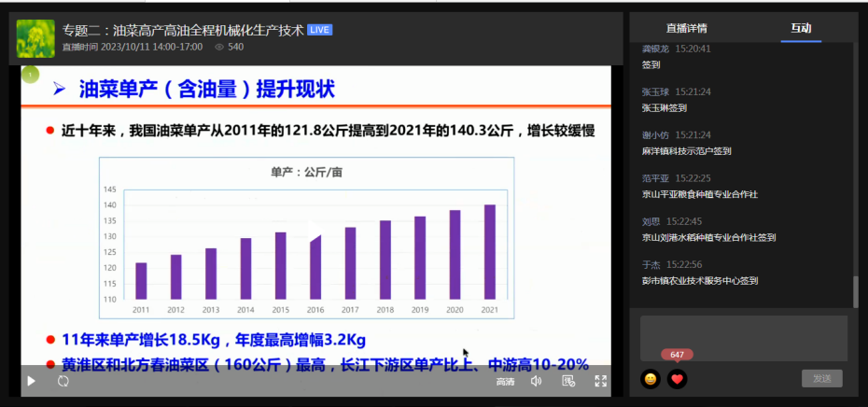Open the 高清 video quality menu
Image resolution: width=868 pixels, height=407 pixels.
click(x=505, y=381)
